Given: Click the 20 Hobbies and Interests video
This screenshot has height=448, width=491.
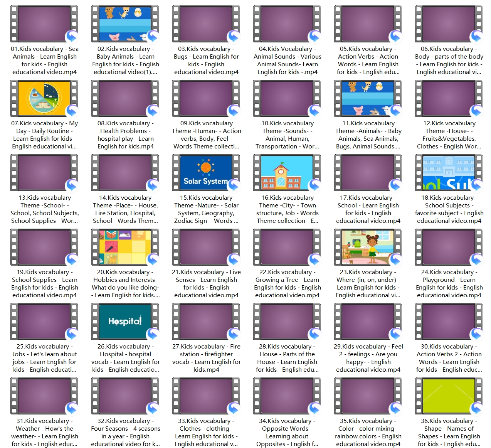Looking at the screenshot, I should [x=125, y=247].
